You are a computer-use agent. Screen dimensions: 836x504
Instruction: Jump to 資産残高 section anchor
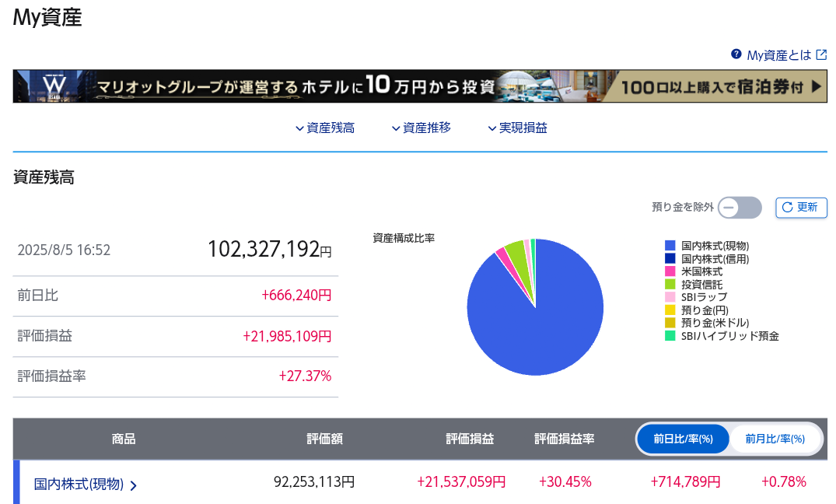(325, 128)
